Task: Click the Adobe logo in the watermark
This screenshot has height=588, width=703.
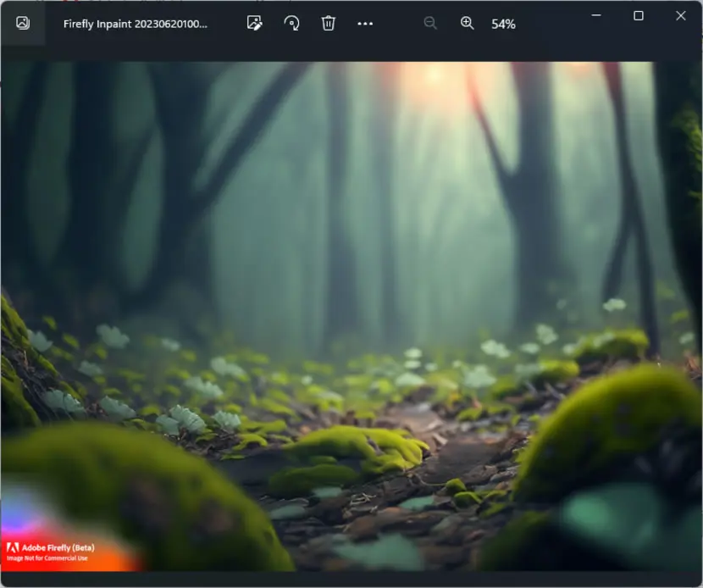Action: [13, 547]
